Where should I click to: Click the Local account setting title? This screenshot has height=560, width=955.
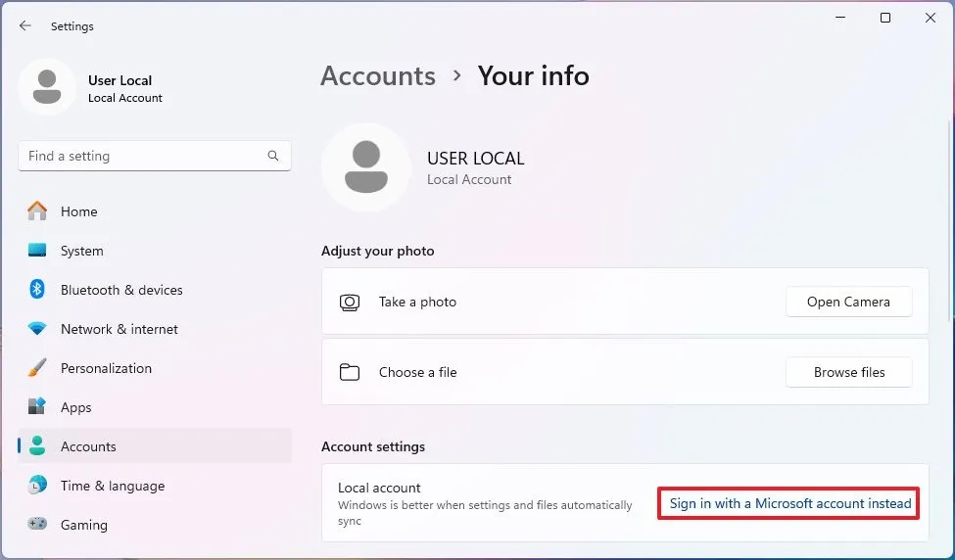pyautogui.click(x=379, y=488)
